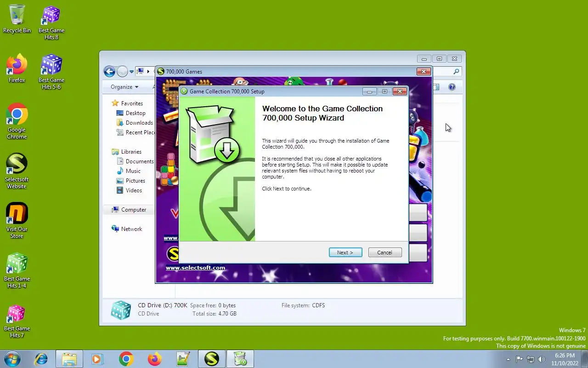588x368 pixels.
Task: Open the Visit Our Store desktop shortcut
Action: tap(17, 221)
